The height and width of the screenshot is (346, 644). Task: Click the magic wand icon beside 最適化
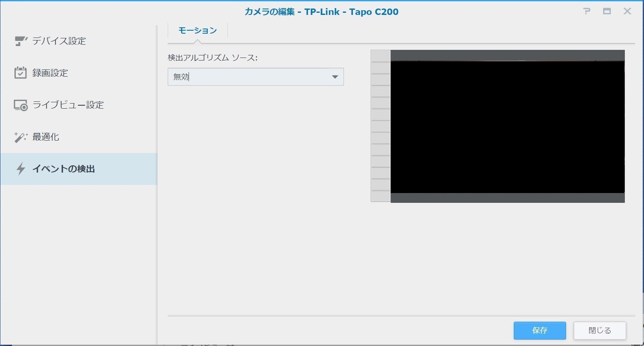(20, 137)
